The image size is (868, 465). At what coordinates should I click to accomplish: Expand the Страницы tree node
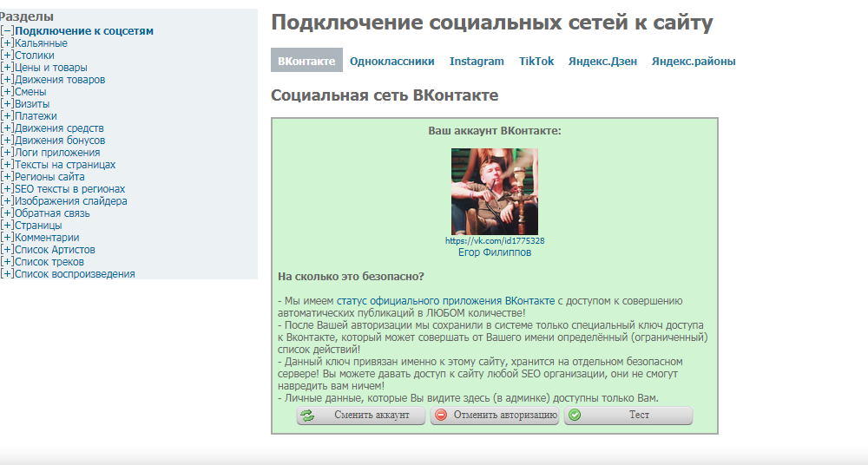tap(7, 226)
